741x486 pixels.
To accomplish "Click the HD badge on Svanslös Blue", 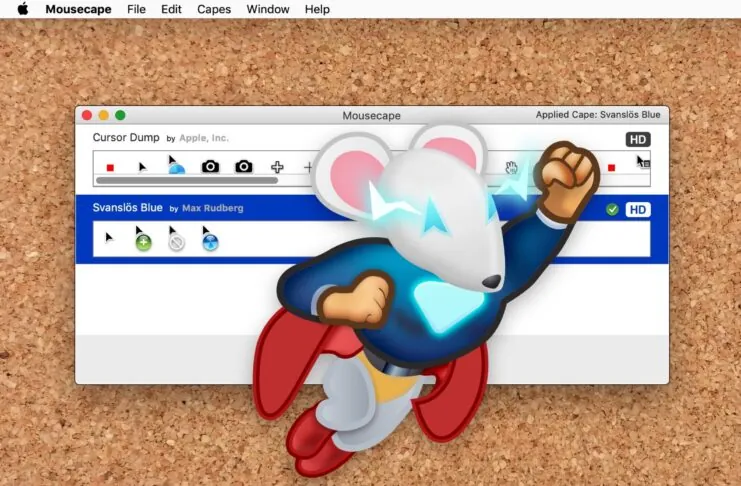I will 638,209.
